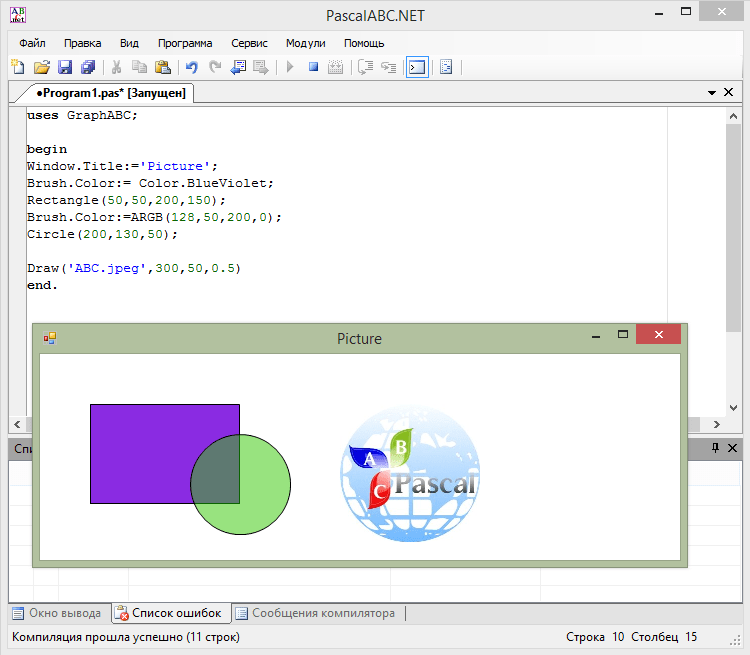Toggle the output window toolbar button
The width and height of the screenshot is (750, 655).
pos(417,67)
